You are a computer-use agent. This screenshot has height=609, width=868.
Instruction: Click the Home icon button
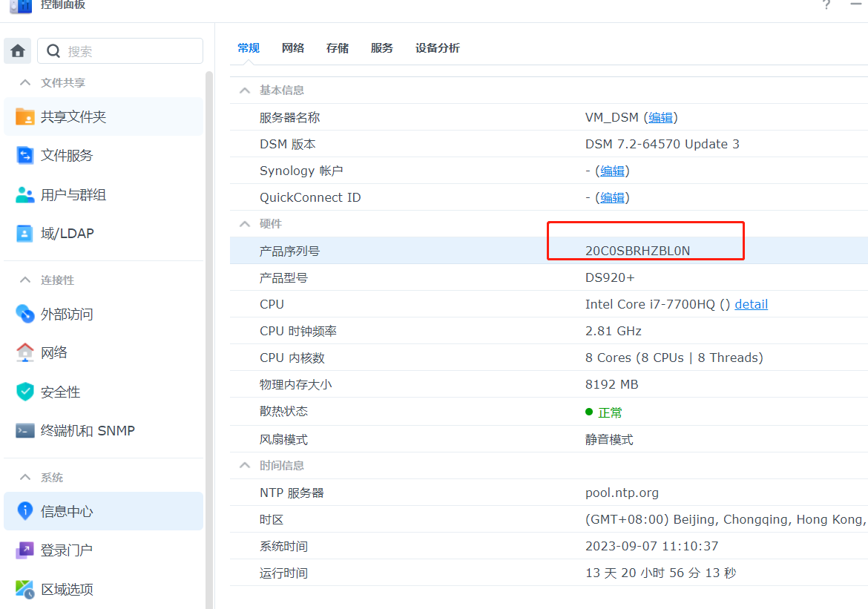(x=18, y=51)
